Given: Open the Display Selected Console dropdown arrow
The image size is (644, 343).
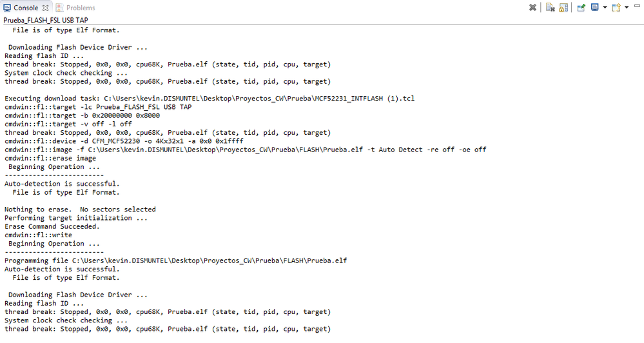Looking at the screenshot, I should 604,8.
